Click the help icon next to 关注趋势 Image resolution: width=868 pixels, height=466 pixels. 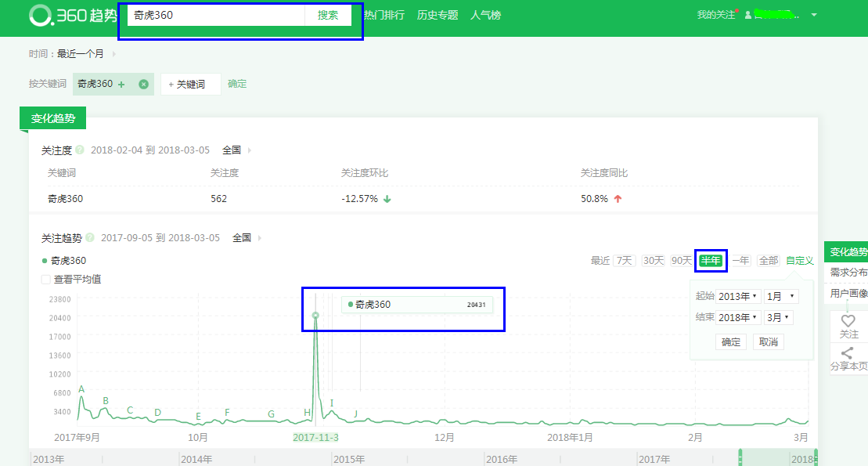click(90, 237)
